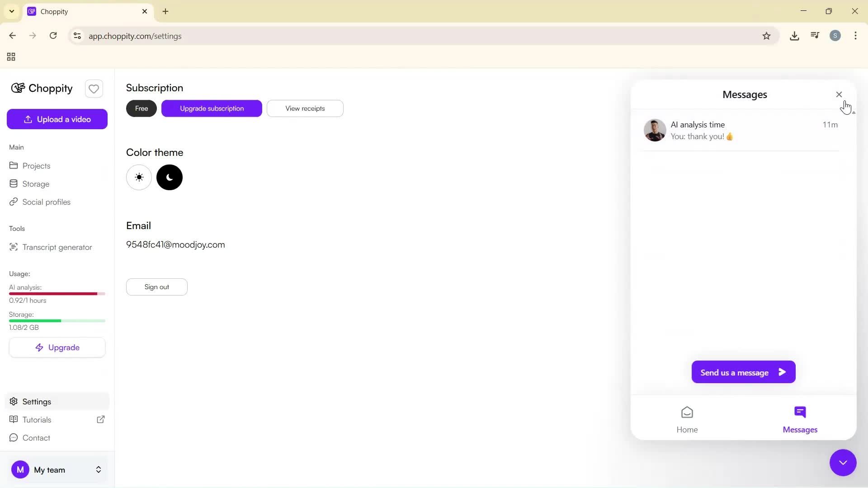Switch to dark color theme

(169, 177)
